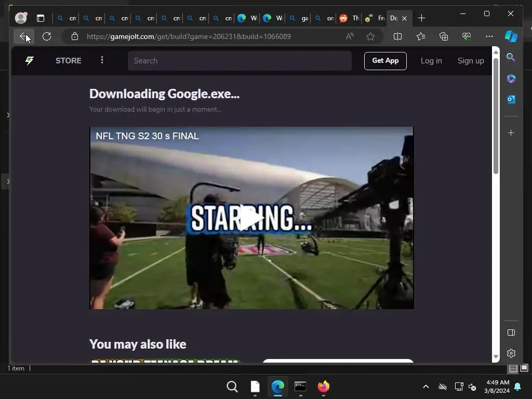Switch File Explorer to details view icon
Viewport: 532px width, 399px height.
point(513,368)
